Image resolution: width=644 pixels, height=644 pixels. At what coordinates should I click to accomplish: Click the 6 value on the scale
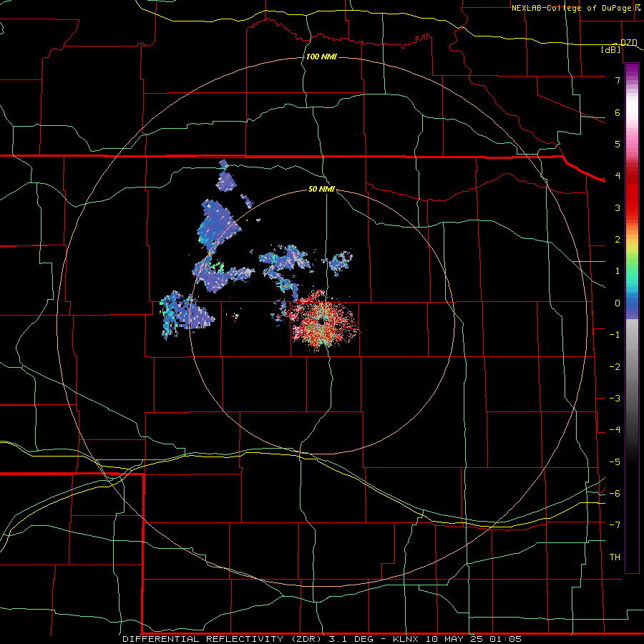618,112
